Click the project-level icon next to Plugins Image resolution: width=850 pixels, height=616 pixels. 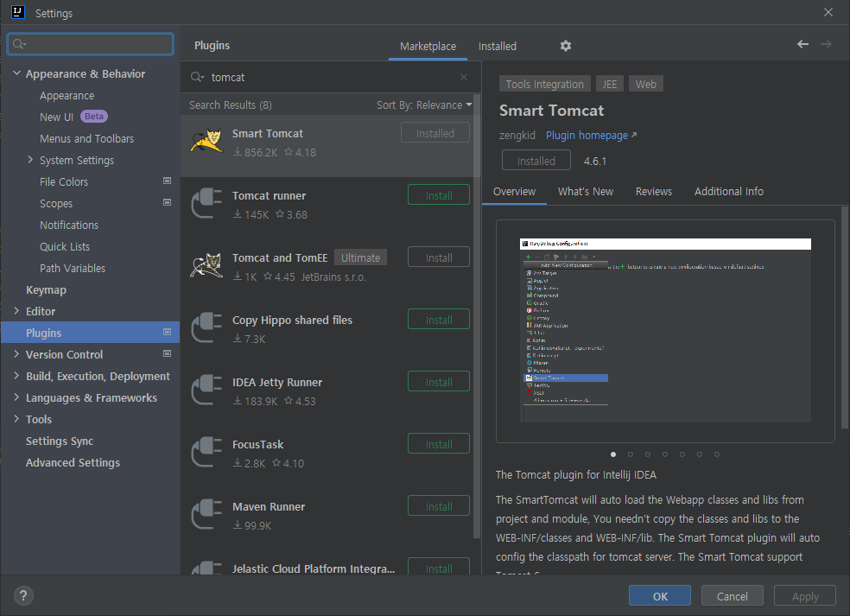(167, 332)
